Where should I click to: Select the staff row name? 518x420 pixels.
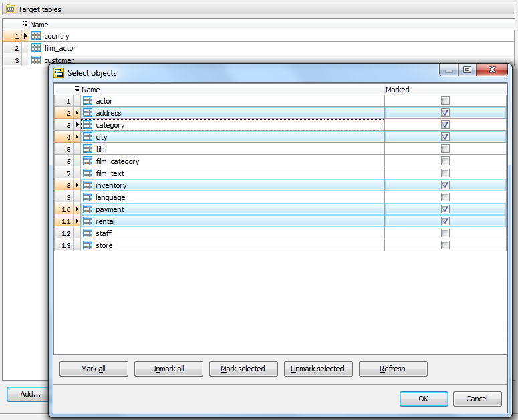[104, 233]
